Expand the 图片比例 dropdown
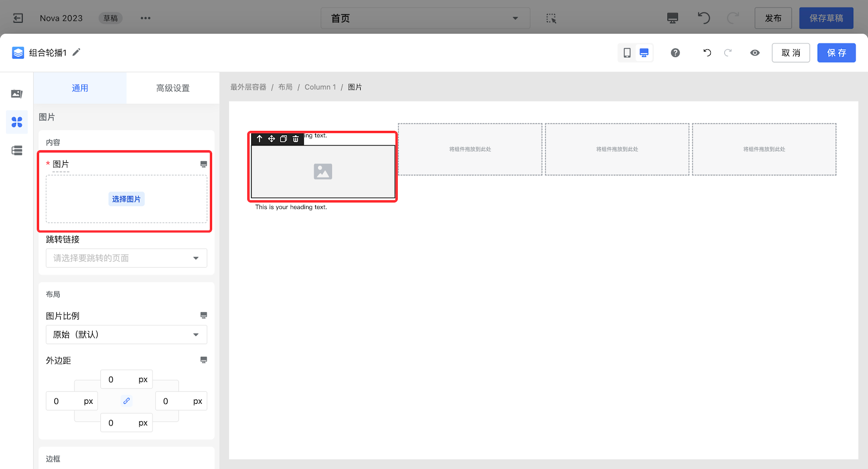 coord(126,335)
